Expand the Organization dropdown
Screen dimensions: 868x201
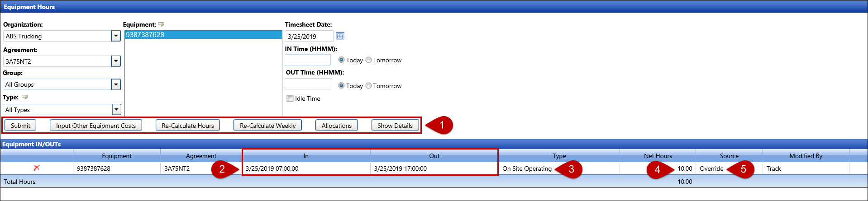[x=116, y=36]
